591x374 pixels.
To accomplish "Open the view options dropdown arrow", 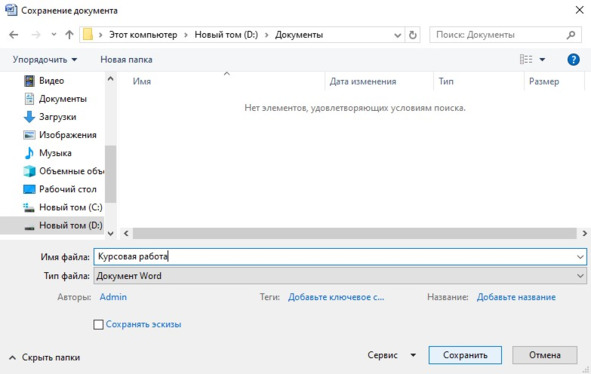I will 542,60.
